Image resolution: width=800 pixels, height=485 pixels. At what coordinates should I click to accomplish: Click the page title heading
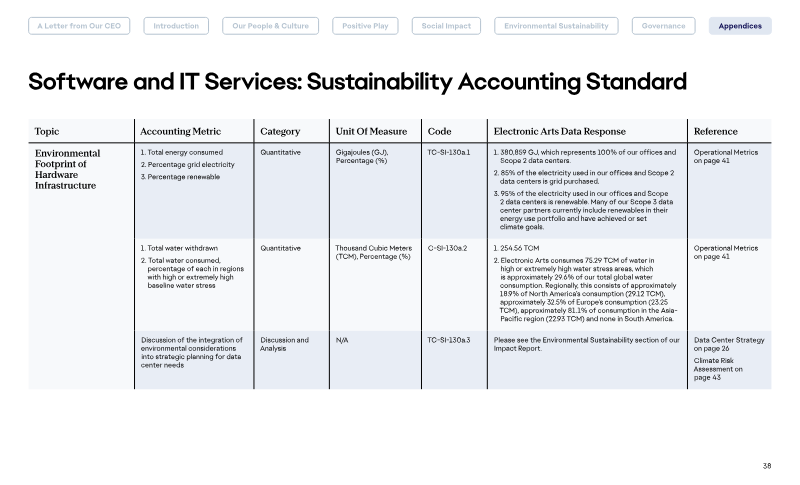(358, 82)
